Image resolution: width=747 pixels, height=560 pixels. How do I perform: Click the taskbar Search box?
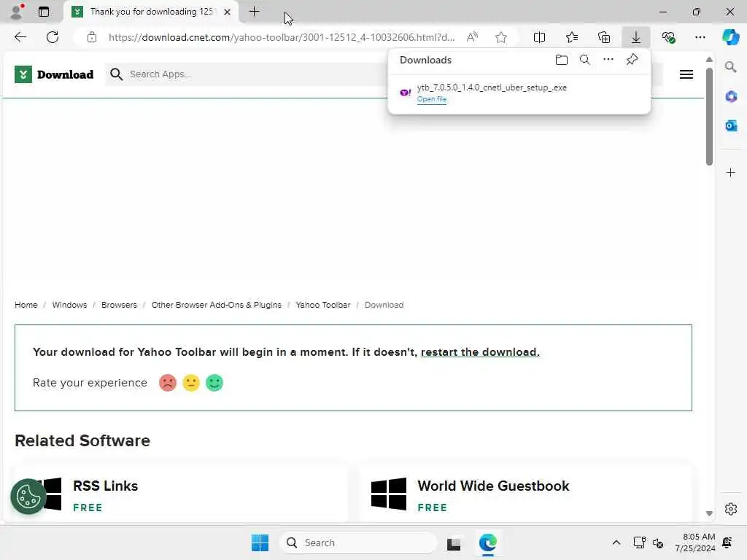click(357, 542)
